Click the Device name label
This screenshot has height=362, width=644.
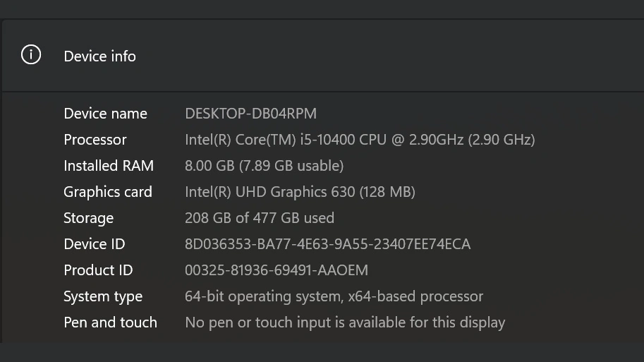[x=105, y=114]
